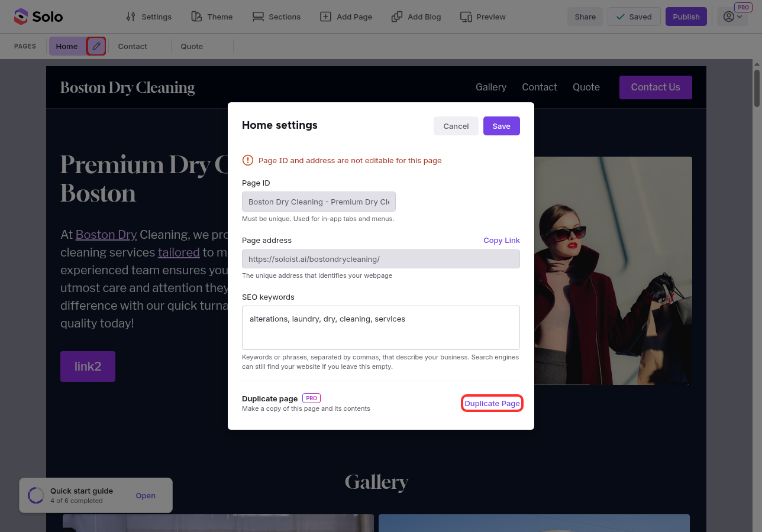Open the account profile dropdown

[732, 17]
